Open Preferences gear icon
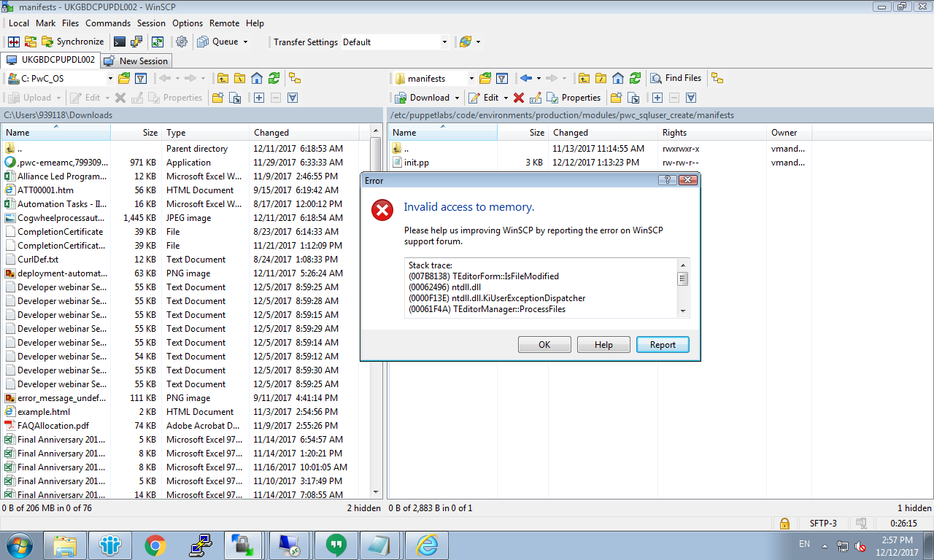This screenshot has width=934, height=560. (x=182, y=42)
